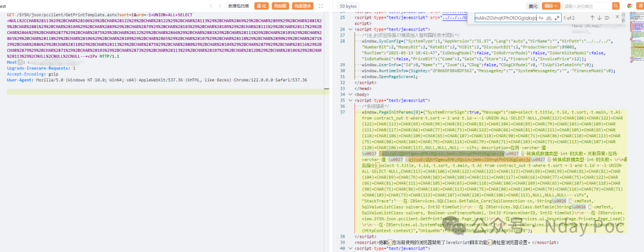This screenshot has height=252, width=644.
Task: Toggle Find in Selection icon
Action: click(608, 18)
